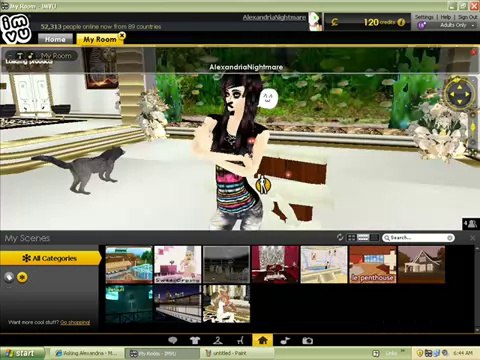Click the system tray clock

click(x=463, y=353)
